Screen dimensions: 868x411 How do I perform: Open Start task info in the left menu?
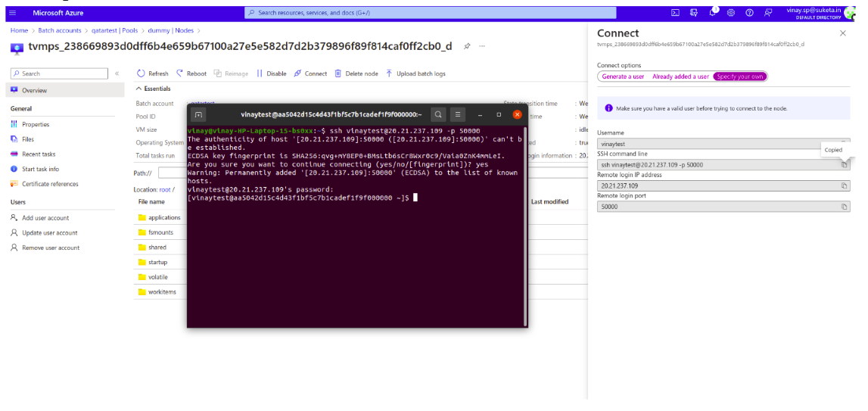coord(40,169)
